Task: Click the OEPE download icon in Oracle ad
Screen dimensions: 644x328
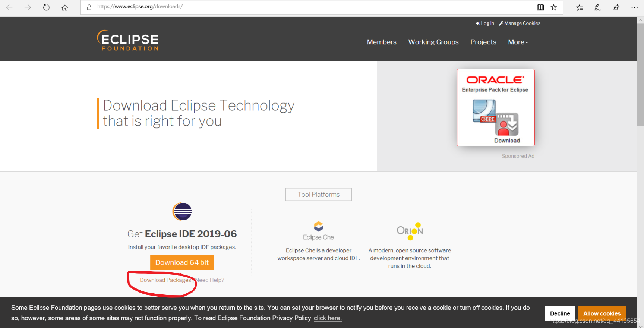Action: [x=496, y=117]
